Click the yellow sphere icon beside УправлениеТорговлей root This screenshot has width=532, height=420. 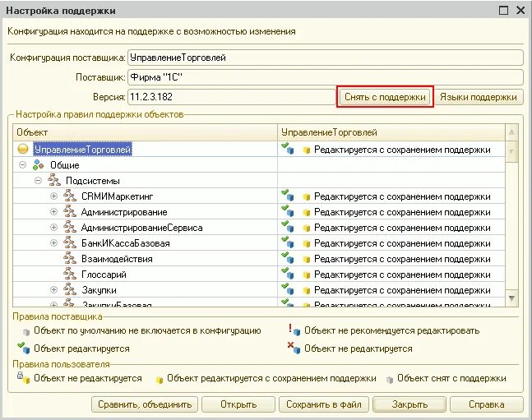(23, 149)
